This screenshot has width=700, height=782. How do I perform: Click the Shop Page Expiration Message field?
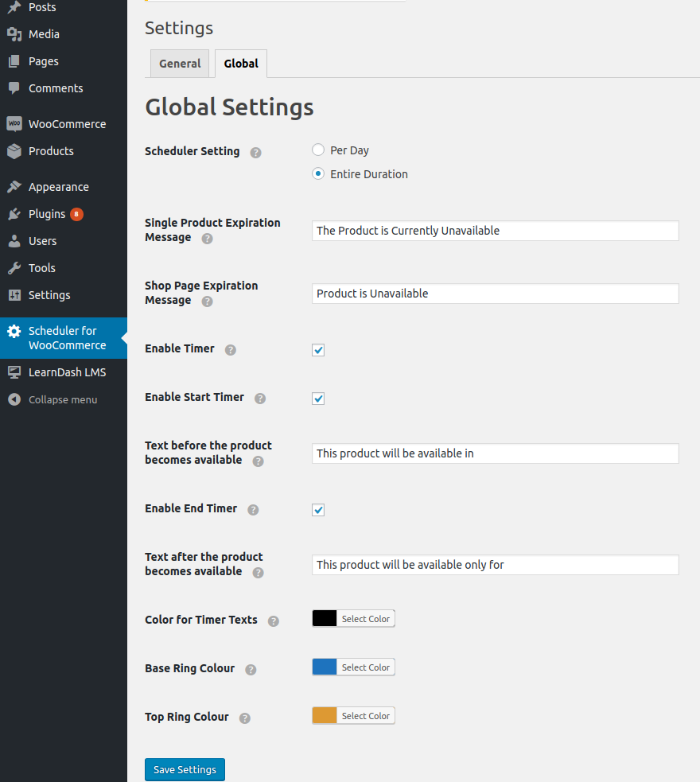coord(495,294)
